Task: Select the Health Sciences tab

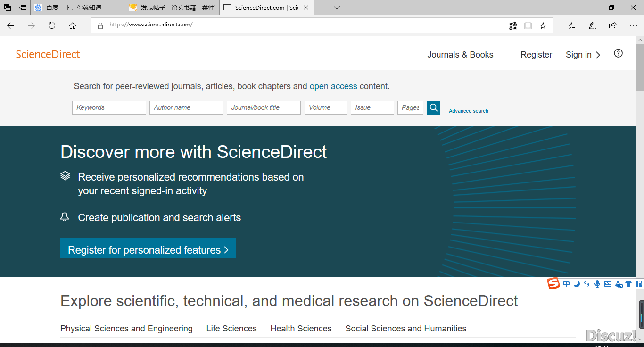Action: pos(301,329)
